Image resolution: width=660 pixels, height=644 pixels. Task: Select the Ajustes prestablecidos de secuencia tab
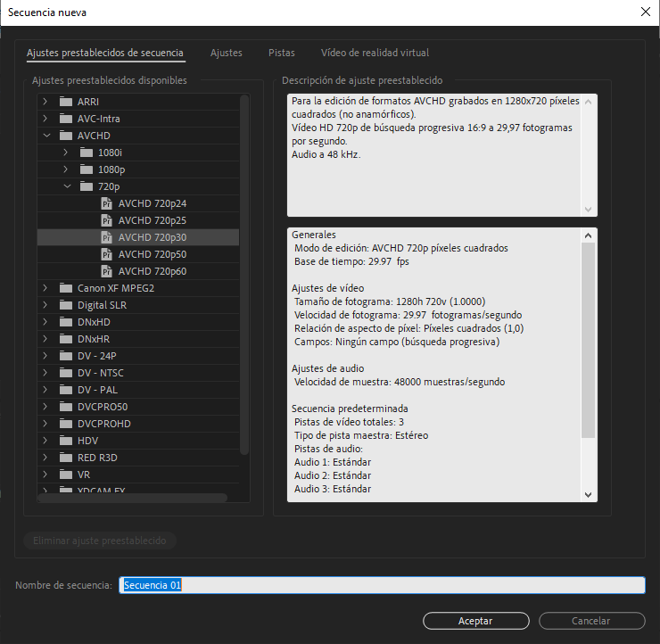[105, 53]
